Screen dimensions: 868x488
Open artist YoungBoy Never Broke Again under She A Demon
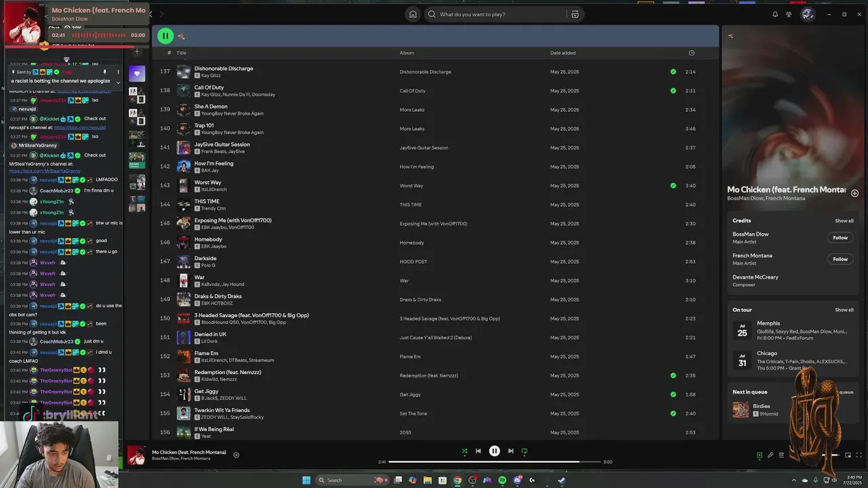point(233,113)
